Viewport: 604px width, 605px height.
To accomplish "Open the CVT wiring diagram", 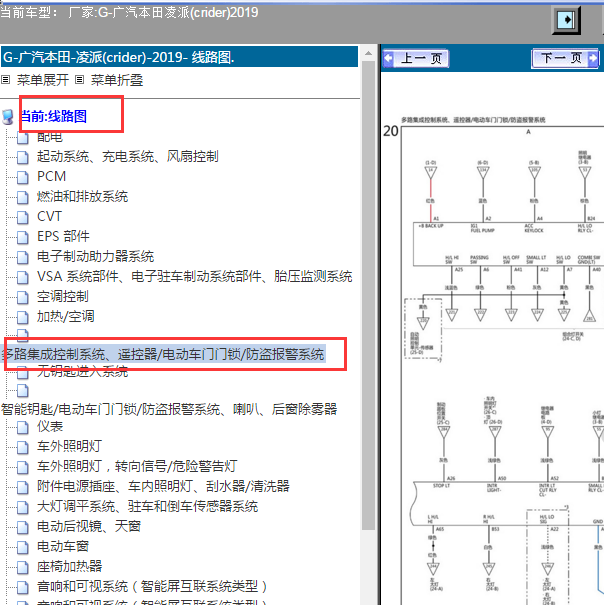I will [x=49, y=216].
